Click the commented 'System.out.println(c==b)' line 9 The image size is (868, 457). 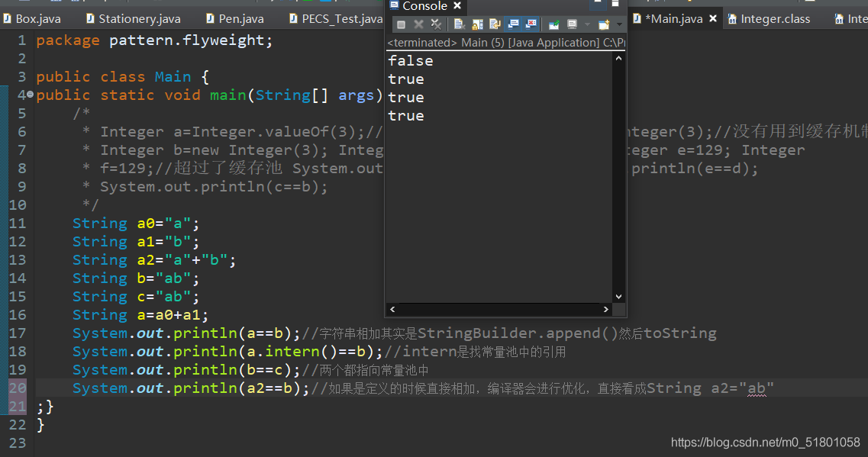click(x=214, y=187)
